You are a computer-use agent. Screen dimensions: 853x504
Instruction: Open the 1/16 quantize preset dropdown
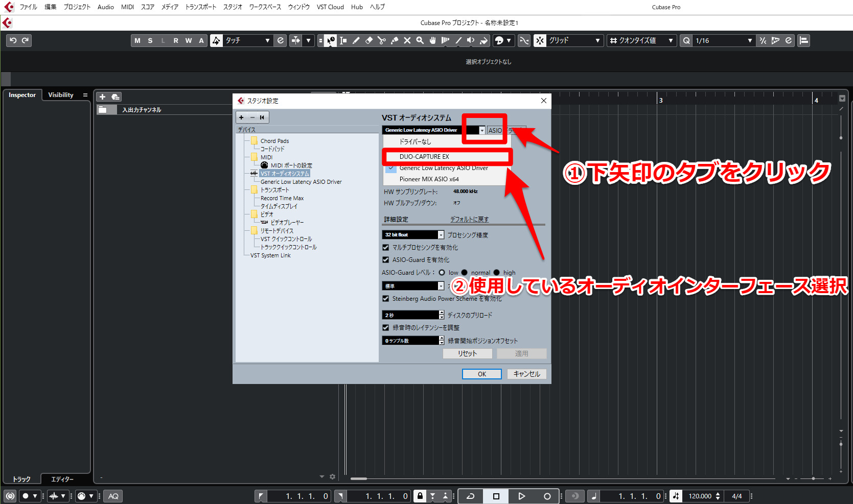click(724, 40)
